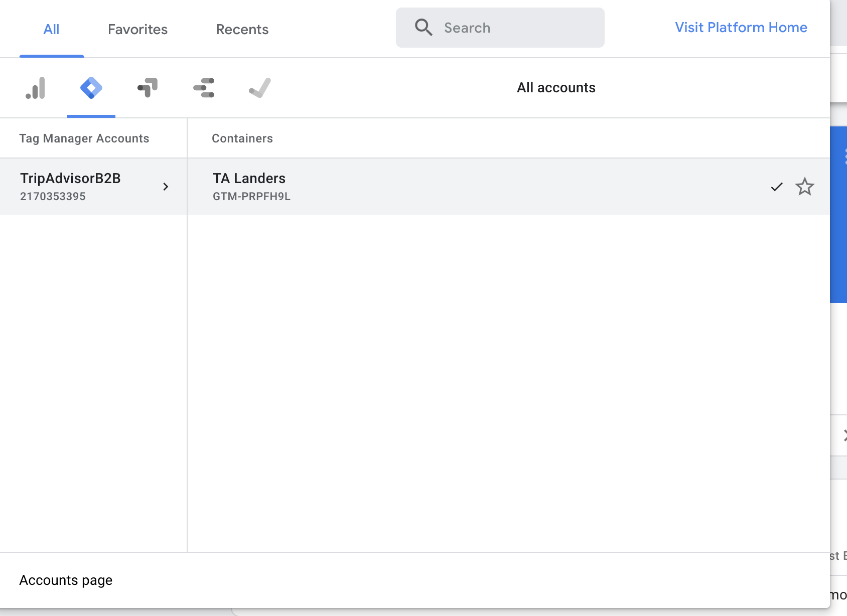Open the Visit Platform Home link
The image size is (847, 616).
click(x=741, y=28)
